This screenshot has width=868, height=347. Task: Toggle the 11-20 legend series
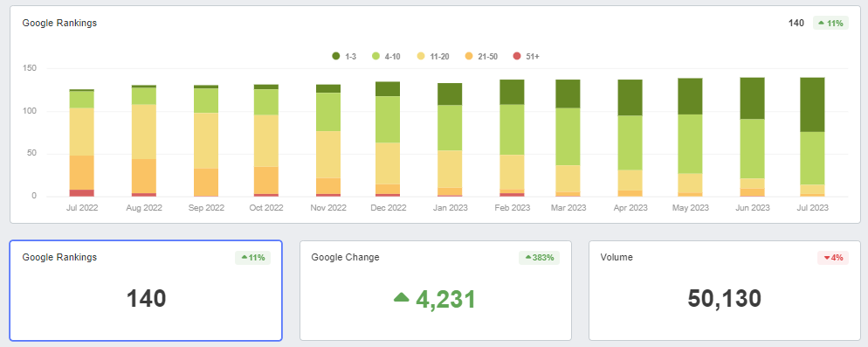pos(432,56)
